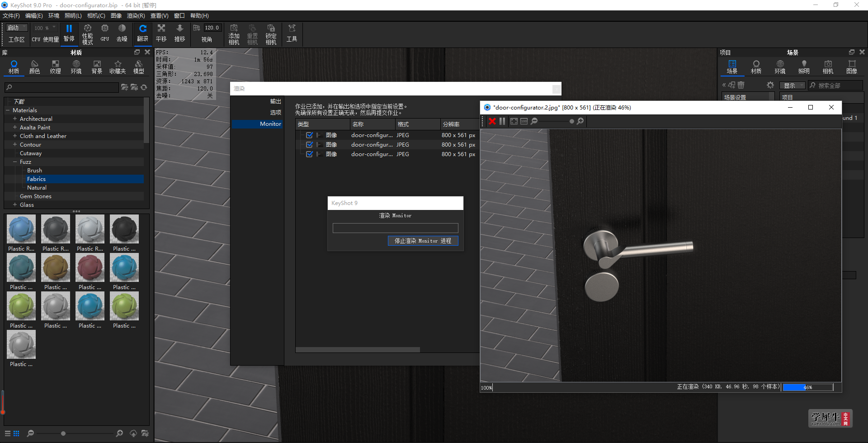Screen dimensions: 868x443
Task: Expand the Architectural folder
Action: 15,119
